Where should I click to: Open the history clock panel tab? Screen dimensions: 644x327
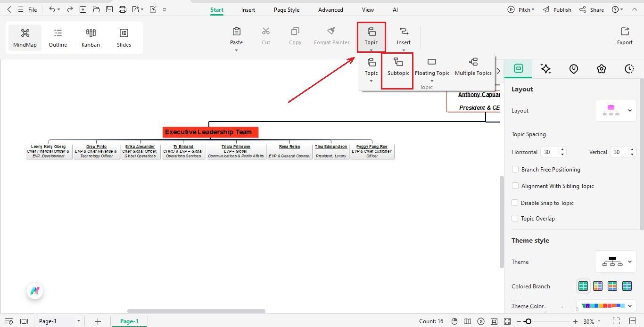click(629, 69)
